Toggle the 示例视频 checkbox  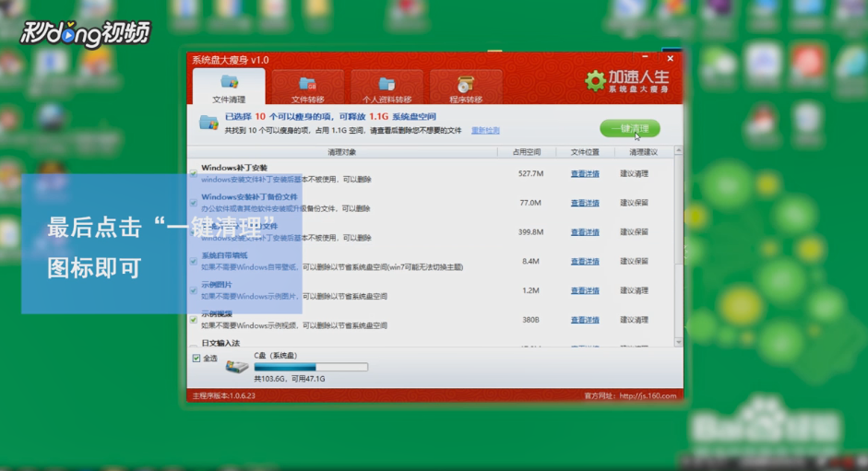194,320
